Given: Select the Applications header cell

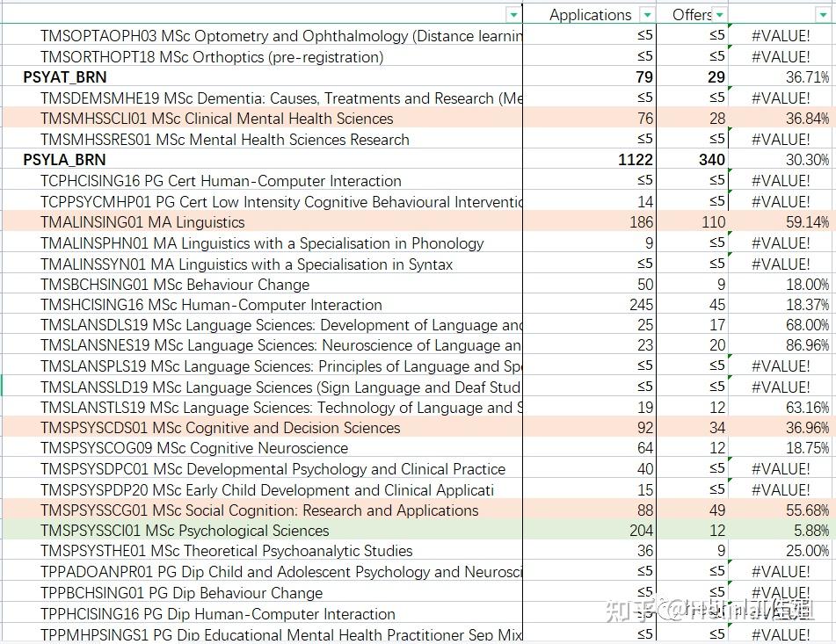Looking at the screenshot, I should point(590,14).
